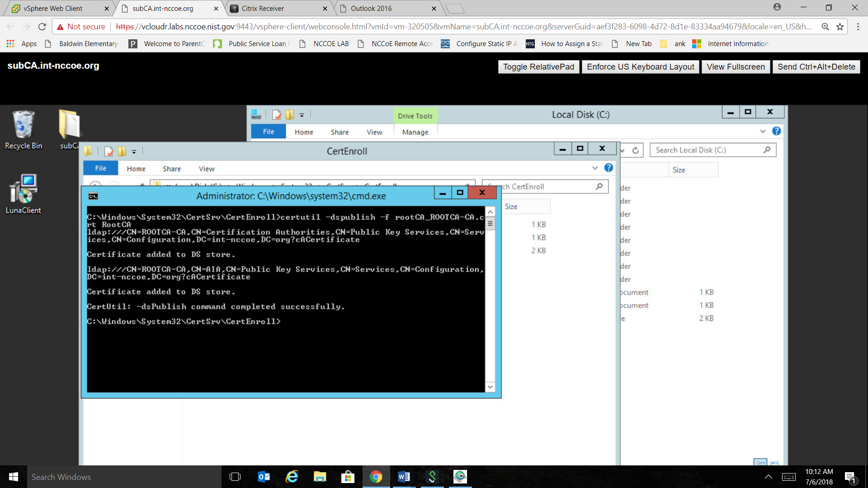Open Word from the Windows taskbar

pos(404,477)
